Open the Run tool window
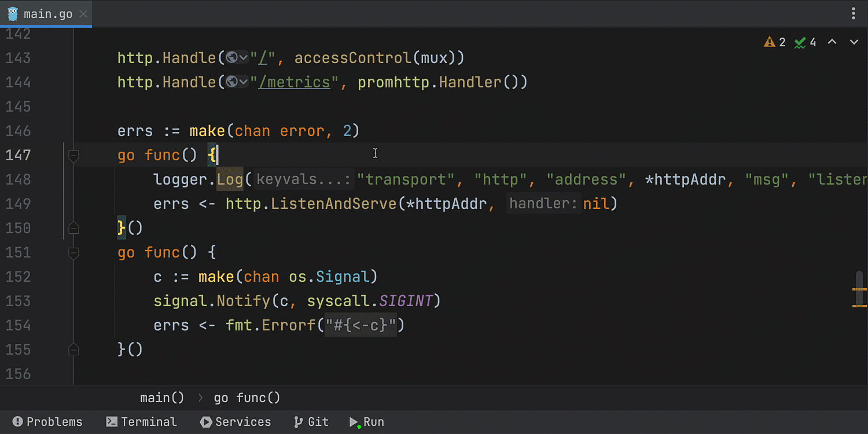This screenshot has height=434, width=868. click(367, 422)
